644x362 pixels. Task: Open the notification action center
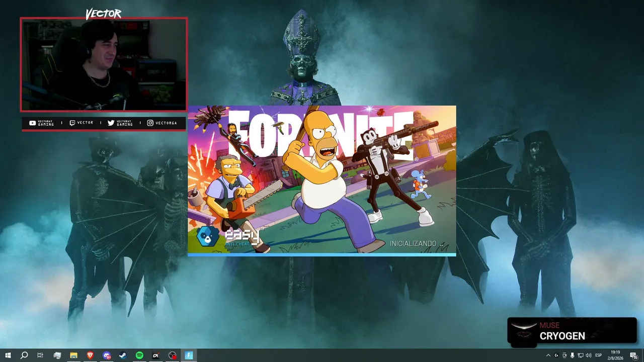point(634,355)
